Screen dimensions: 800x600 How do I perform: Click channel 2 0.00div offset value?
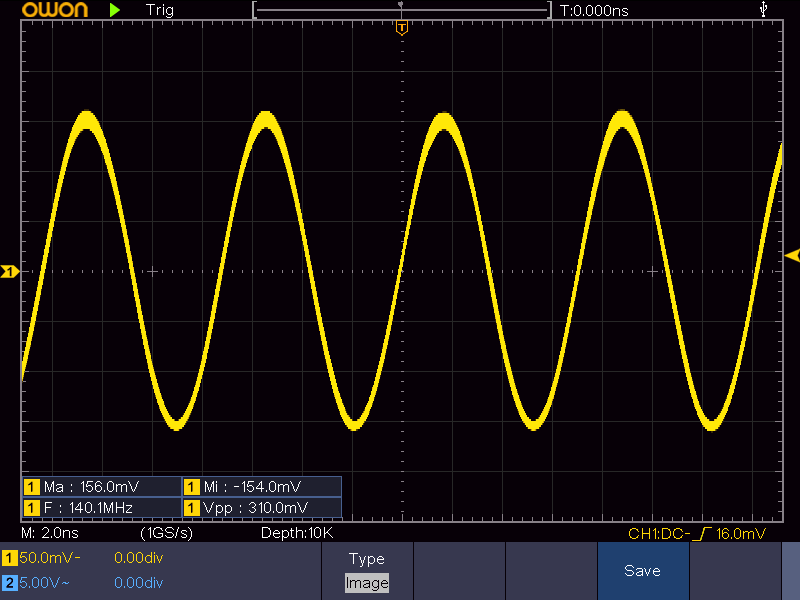139,583
